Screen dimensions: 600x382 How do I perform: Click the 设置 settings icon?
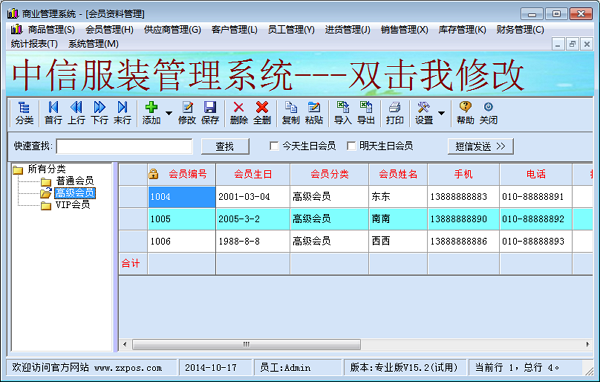pos(424,113)
